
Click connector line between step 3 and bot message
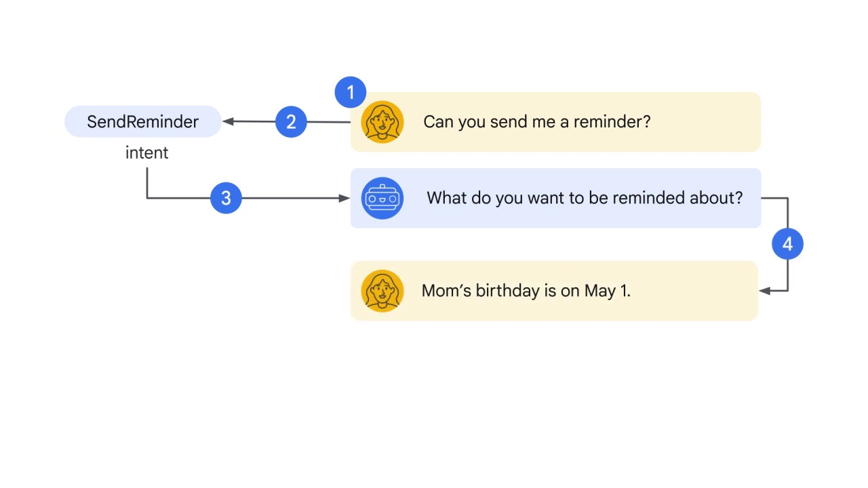point(290,198)
